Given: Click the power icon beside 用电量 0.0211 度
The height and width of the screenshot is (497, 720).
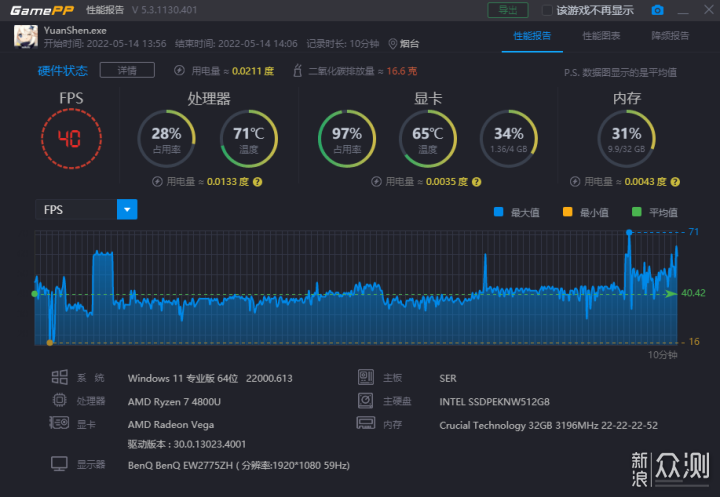Looking at the screenshot, I should coord(180,71).
